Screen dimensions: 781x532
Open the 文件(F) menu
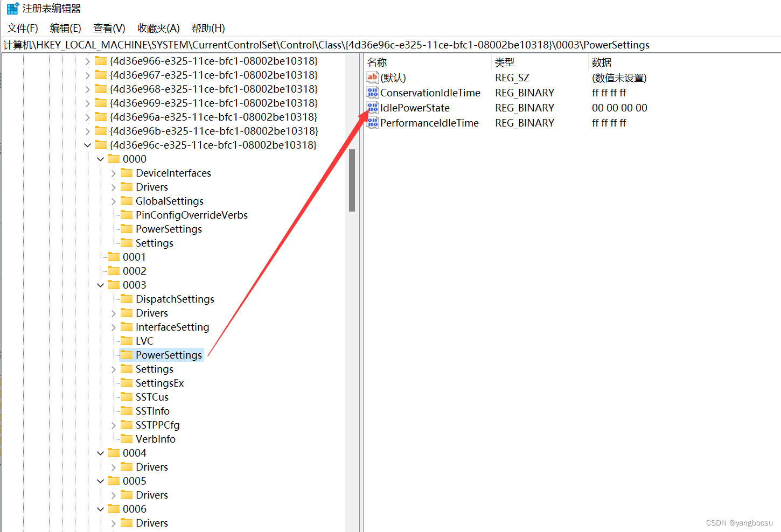[x=23, y=28]
